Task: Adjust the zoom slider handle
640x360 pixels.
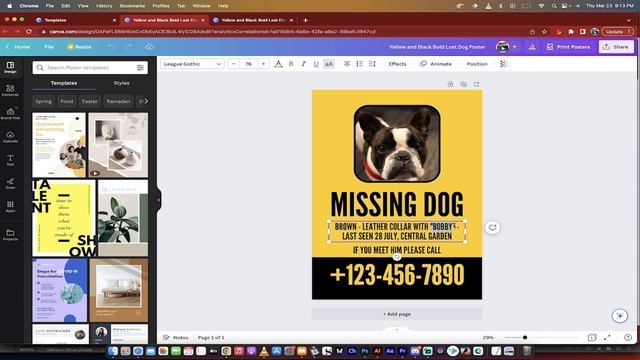Action: pos(525,338)
